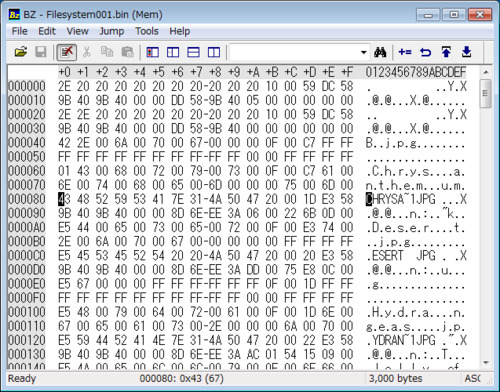Image resolution: width=500 pixels, height=392 pixels.
Task: Expand the search combo box dropdown arrow
Action: (364, 52)
